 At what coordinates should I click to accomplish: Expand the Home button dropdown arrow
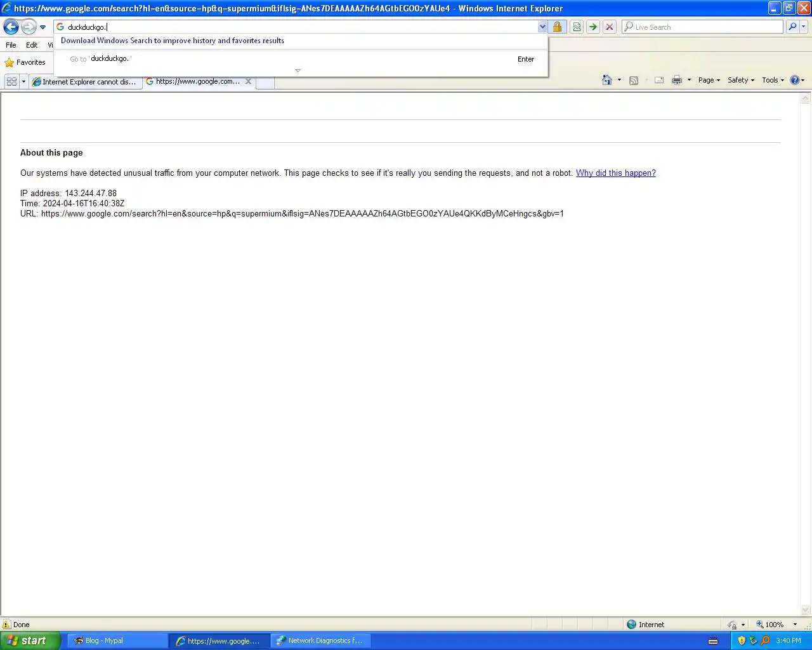tap(619, 80)
